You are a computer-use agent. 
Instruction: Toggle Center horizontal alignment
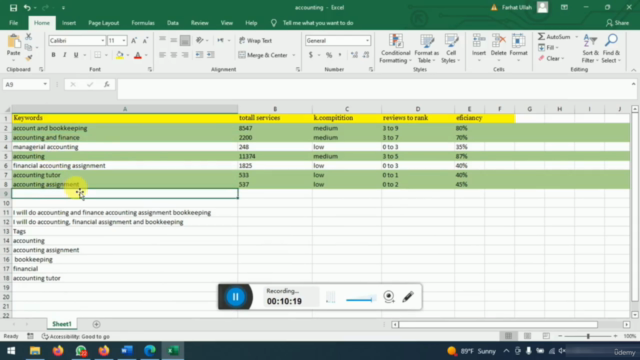pos(174,55)
